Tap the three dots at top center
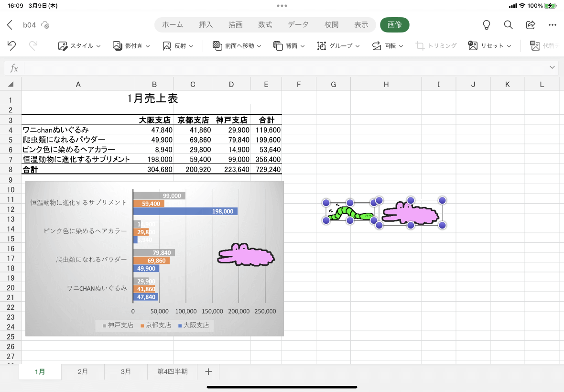The image size is (564, 392). pyautogui.click(x=282, y=6)
